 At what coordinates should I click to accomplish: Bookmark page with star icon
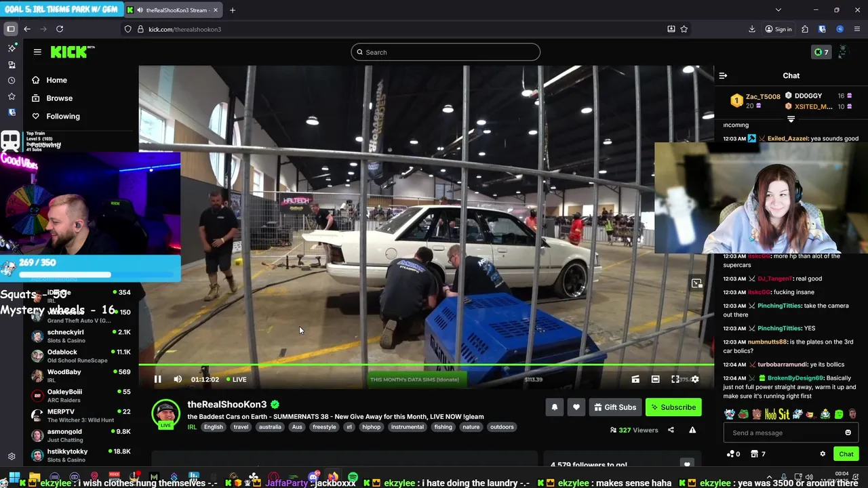click(684, 29)
